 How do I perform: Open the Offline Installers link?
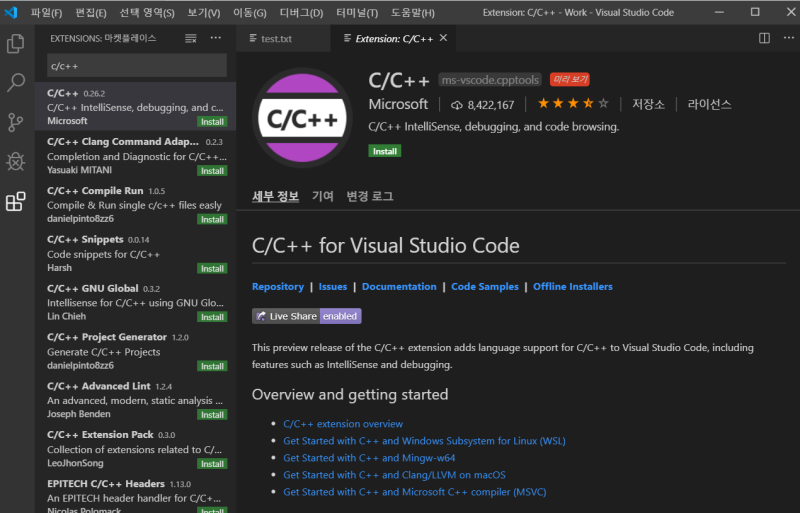coord(572,286)
